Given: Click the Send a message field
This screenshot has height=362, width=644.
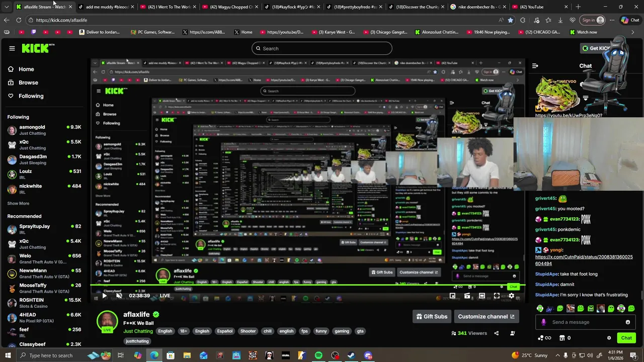Looking at the screenshot, I should coord(586,322).
